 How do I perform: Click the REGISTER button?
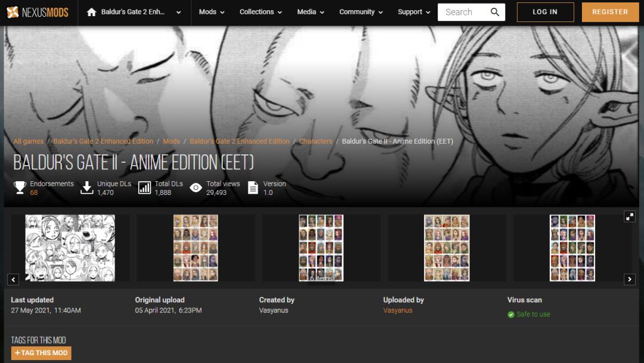pyautogui.click(x=610, y=12)
